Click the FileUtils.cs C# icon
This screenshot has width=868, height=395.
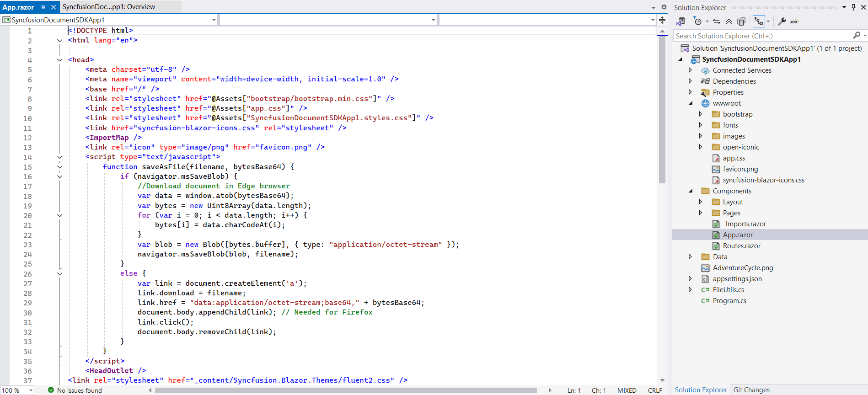tap(705, 290)
